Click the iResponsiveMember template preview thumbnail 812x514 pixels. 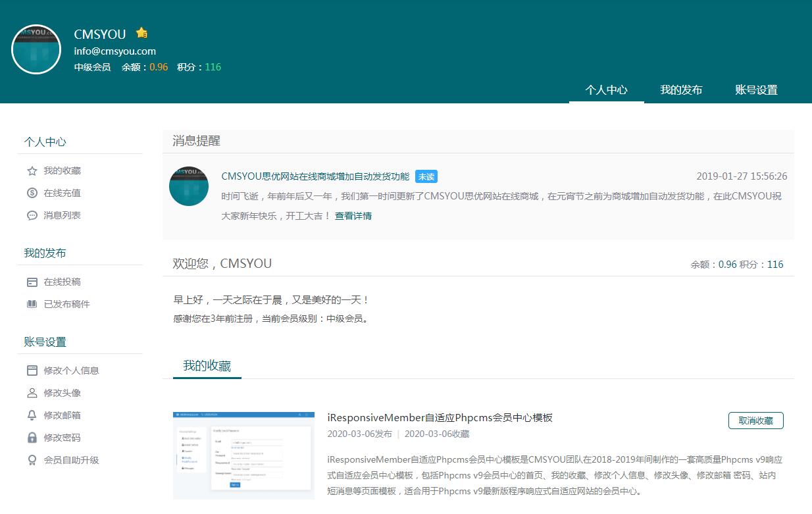tap(243, 456)
